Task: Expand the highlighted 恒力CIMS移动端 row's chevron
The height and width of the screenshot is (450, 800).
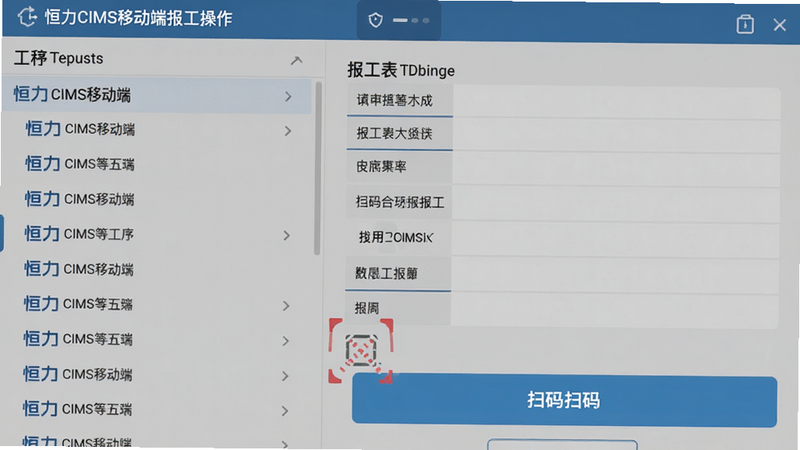Action: pos(288,96)
